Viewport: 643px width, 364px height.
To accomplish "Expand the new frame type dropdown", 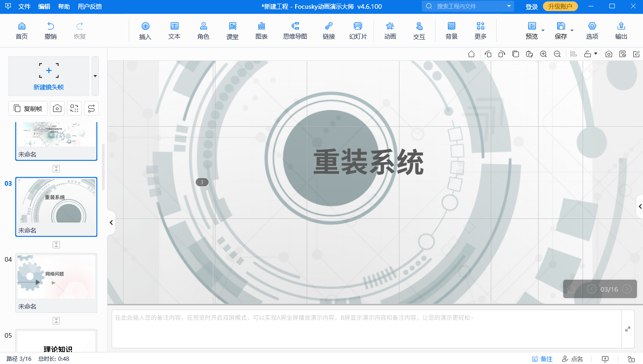I will (95, 76).
